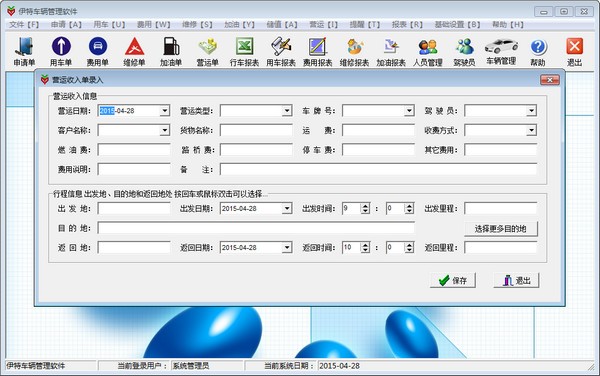Decrease the 返回时间 minute spinner
This screenshot has height=376, width=600.
click(x=409, y=250)
